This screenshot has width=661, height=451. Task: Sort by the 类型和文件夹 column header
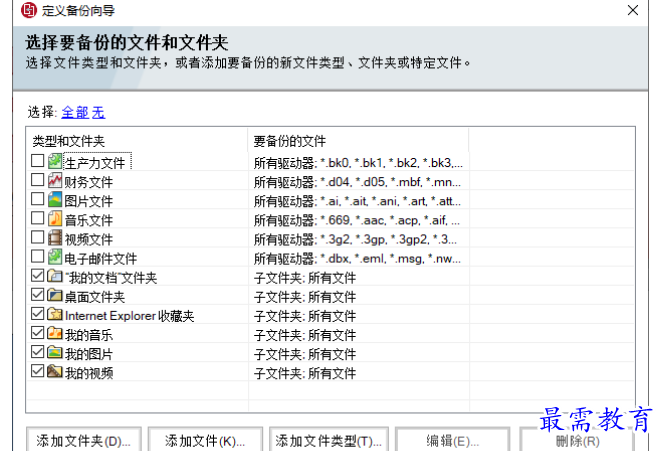(137, 141)
